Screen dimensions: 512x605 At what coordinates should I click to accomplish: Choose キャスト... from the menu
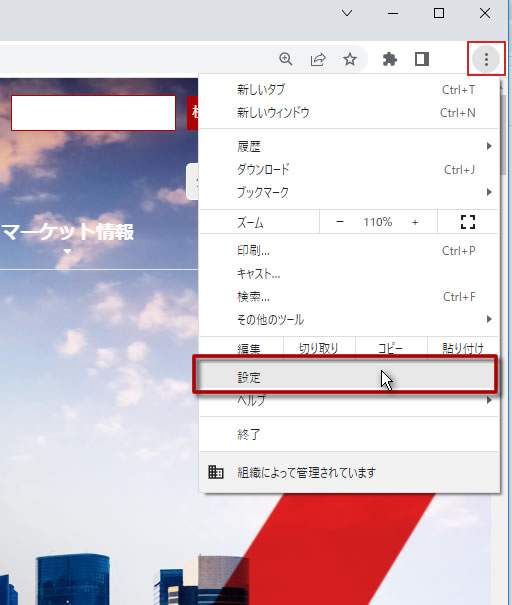pos(349,274)
